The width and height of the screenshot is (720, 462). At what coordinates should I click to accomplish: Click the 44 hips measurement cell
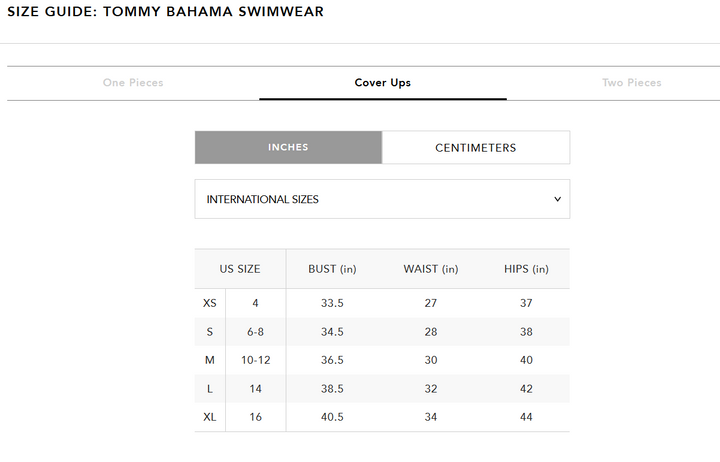click(526, 417)
